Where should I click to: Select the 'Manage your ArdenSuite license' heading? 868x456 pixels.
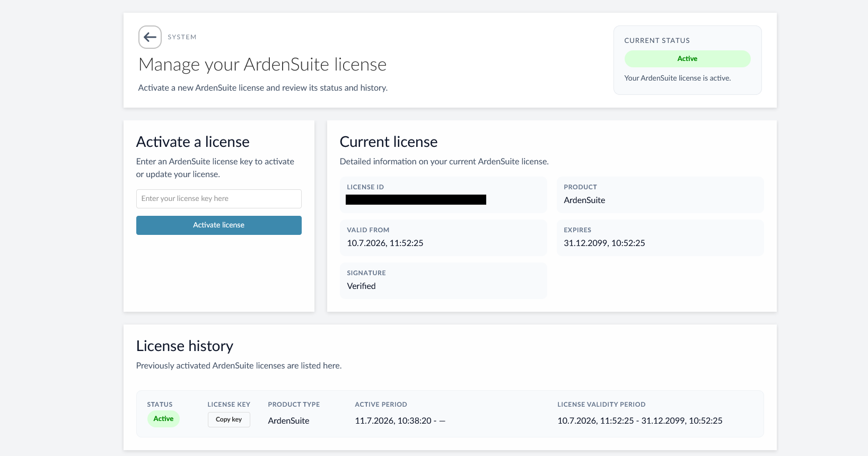click(262, 65)
